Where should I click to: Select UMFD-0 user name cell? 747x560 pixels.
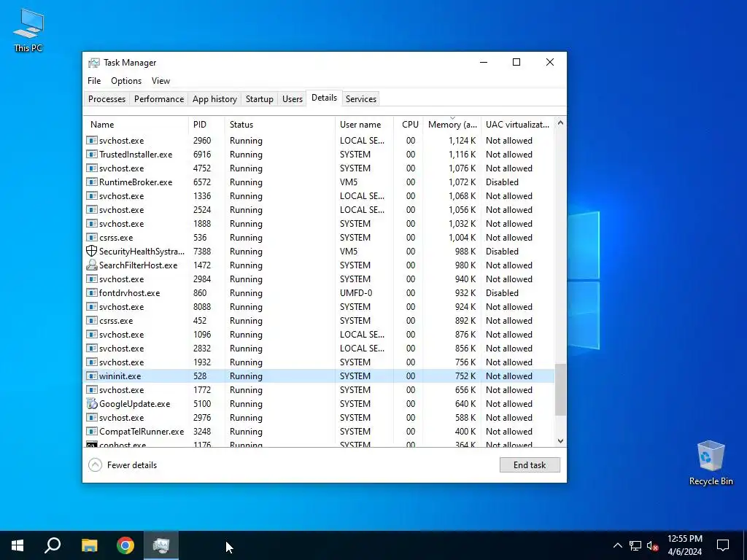click(356, 293)
